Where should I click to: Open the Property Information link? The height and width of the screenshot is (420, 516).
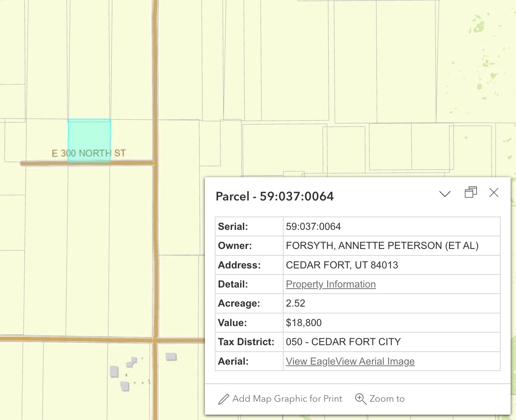331,284
